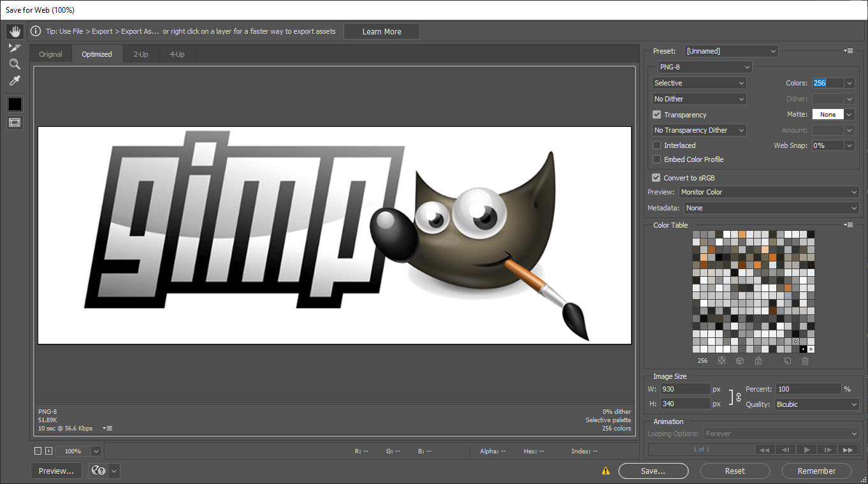This screenshot has height=484, width=868.
Task: Expand the Colors count dropdown arrow
Action: [x=849, y=83]
